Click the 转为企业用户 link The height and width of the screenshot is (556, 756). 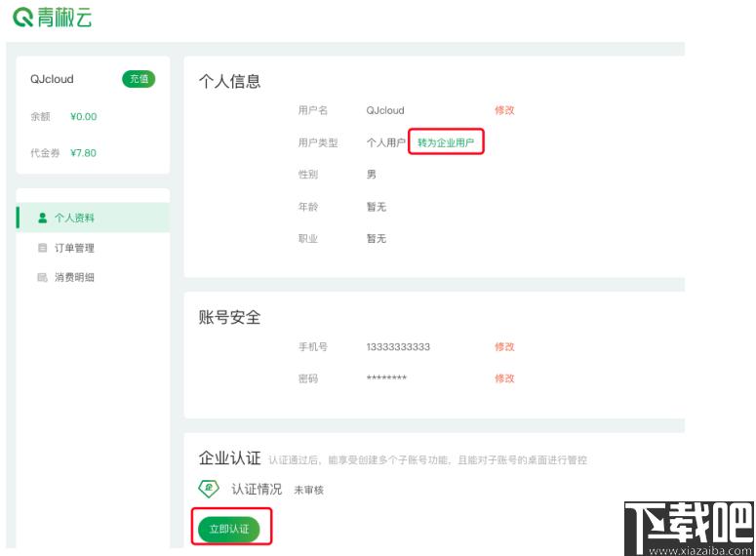point(446,142)
